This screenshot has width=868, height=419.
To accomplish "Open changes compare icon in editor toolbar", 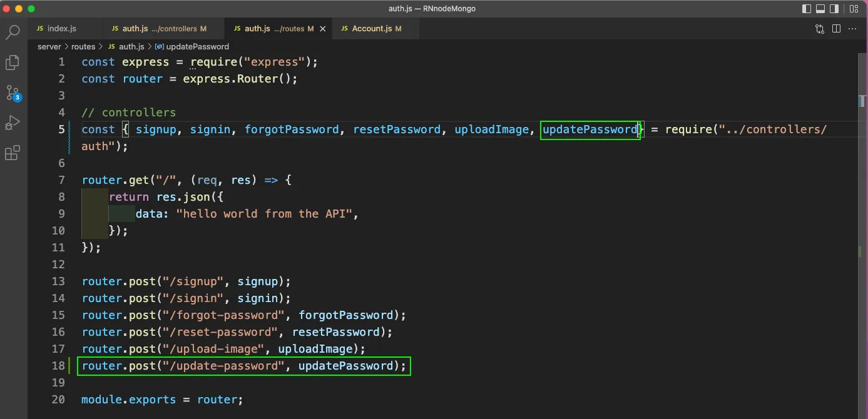I will pos(820,29).
